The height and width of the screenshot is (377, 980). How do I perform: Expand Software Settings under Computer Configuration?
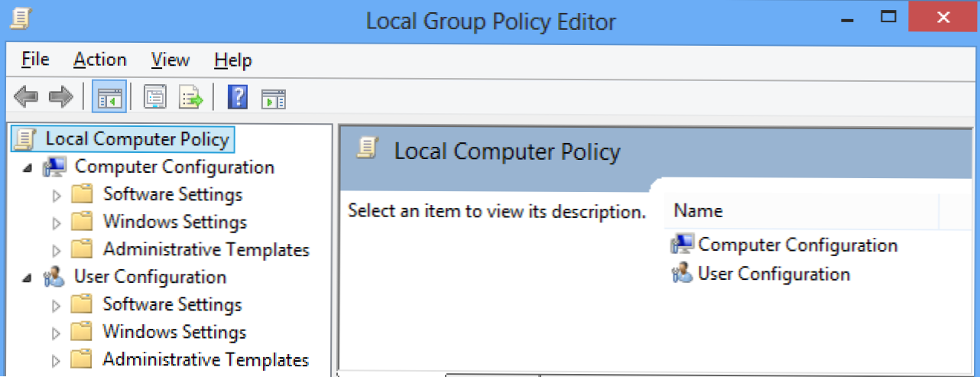(x=56, y=196)
